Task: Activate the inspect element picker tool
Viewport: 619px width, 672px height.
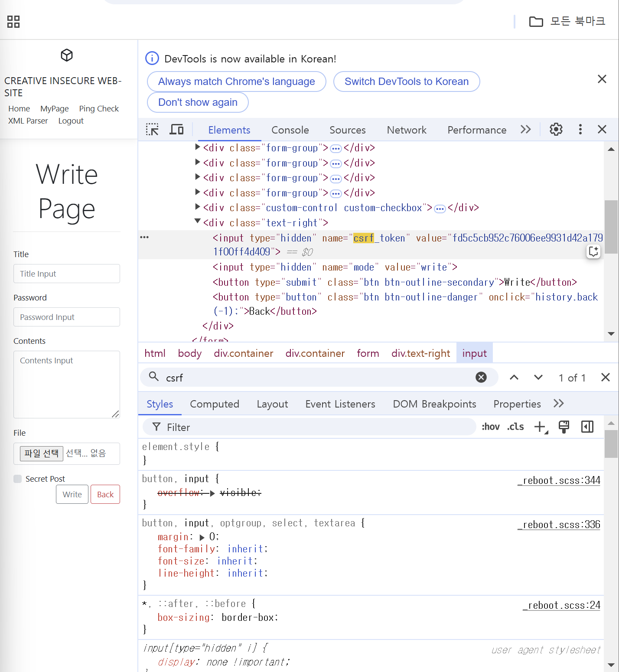Action: [152, 130]
